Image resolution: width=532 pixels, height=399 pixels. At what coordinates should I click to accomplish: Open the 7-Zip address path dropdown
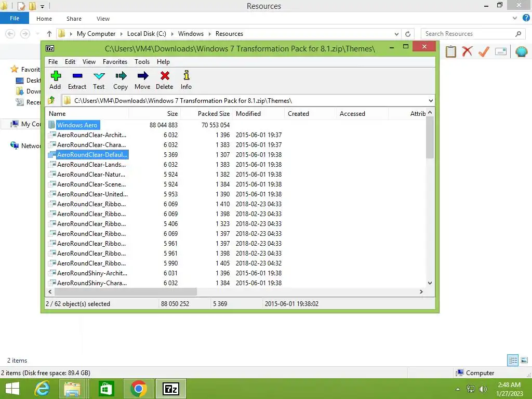431,100
